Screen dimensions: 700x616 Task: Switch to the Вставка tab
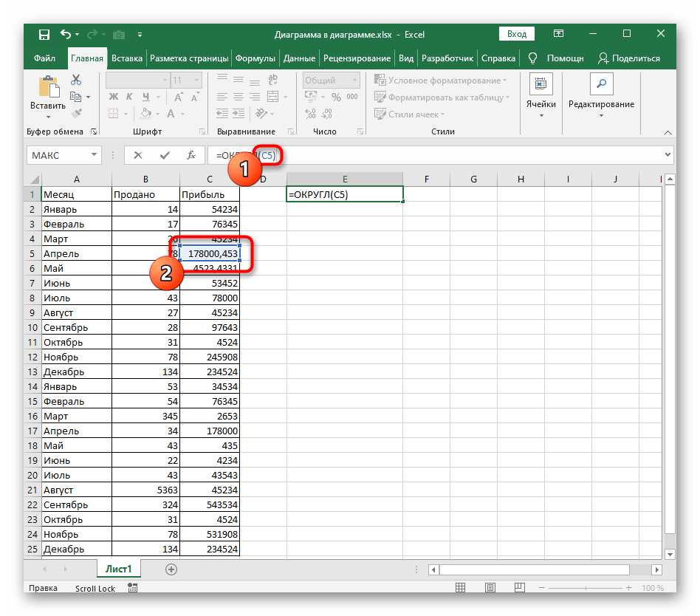pyautogui.click(x=127, y=58)
